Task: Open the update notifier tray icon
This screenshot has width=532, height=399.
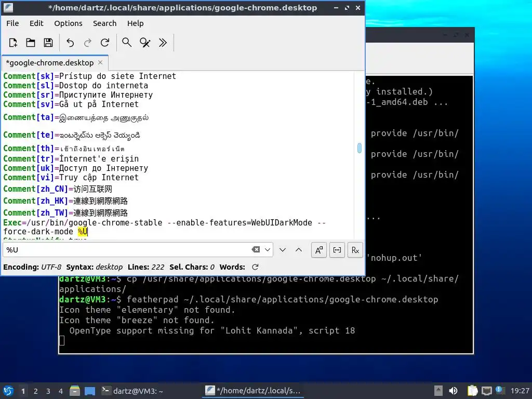Action: (500, 390)
